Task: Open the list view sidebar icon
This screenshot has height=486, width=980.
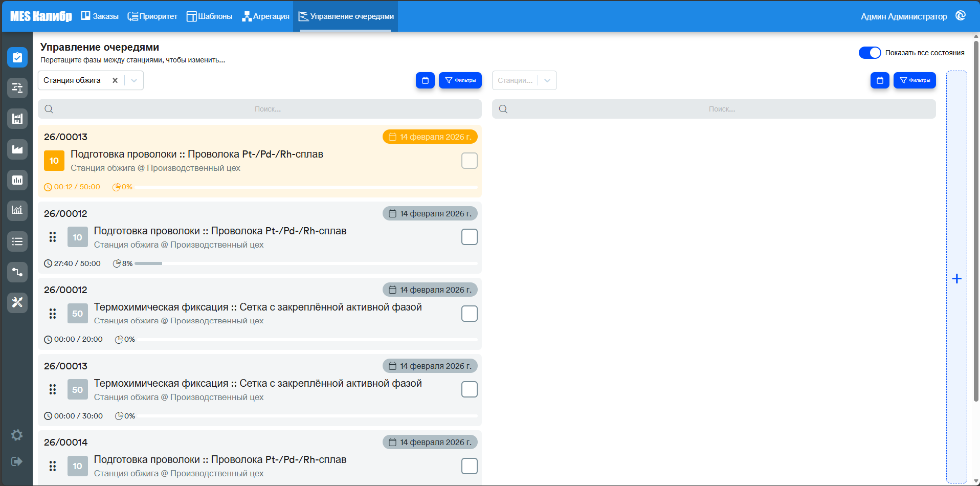Action: (17, 241)
